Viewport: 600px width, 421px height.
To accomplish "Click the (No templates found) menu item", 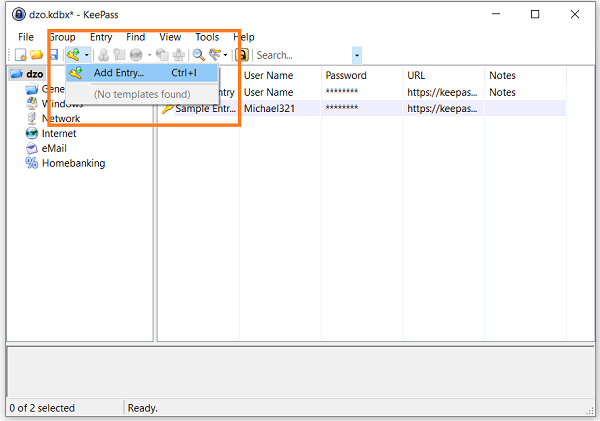I will (142, 94).
